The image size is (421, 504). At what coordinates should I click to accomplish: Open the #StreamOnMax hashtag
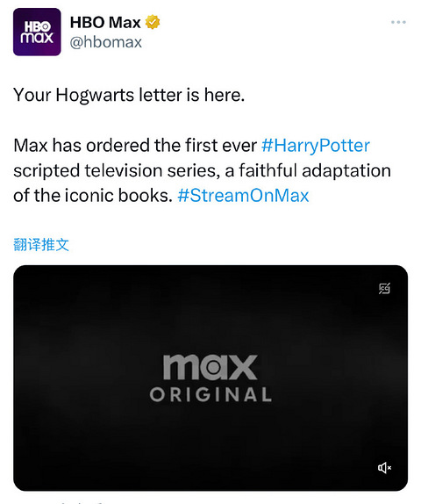pyautogui.click(x=243, y=196)
